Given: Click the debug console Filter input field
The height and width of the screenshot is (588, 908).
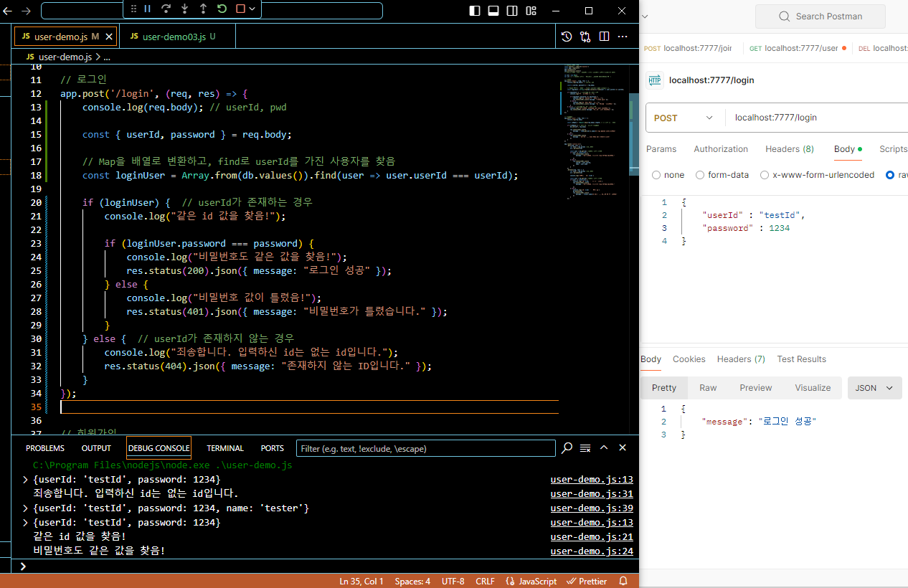Looking at the screenshot, I should pos(426,449).
